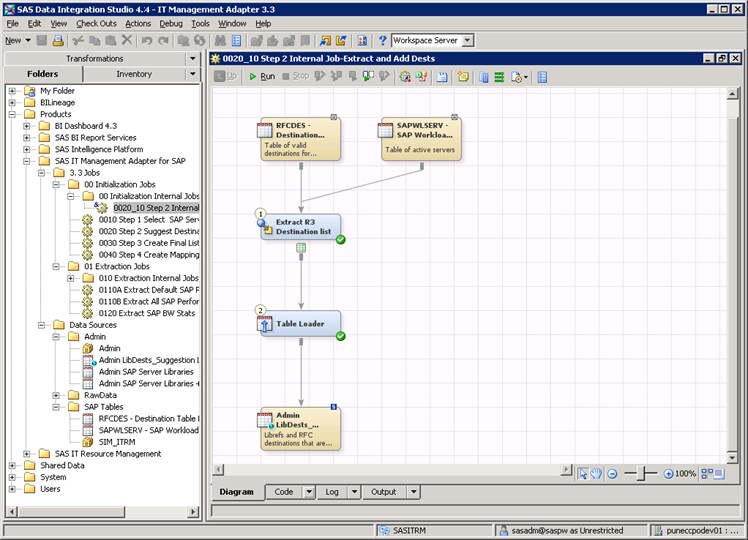Click the diagram zoom slider handle
The height and width of the screenshot is (540, 748).
point(643,474)
